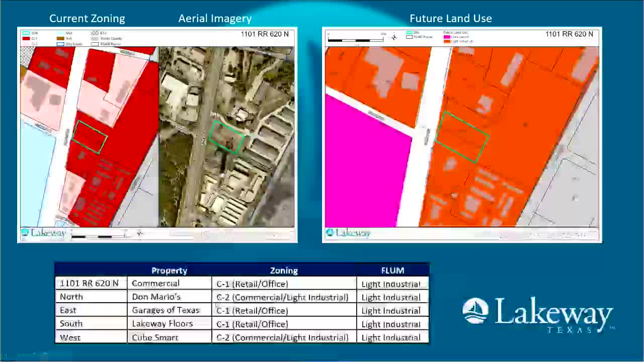Screen dimensions: 644x362
Task: Click the 'South' row label
Action: pos(71,324)
